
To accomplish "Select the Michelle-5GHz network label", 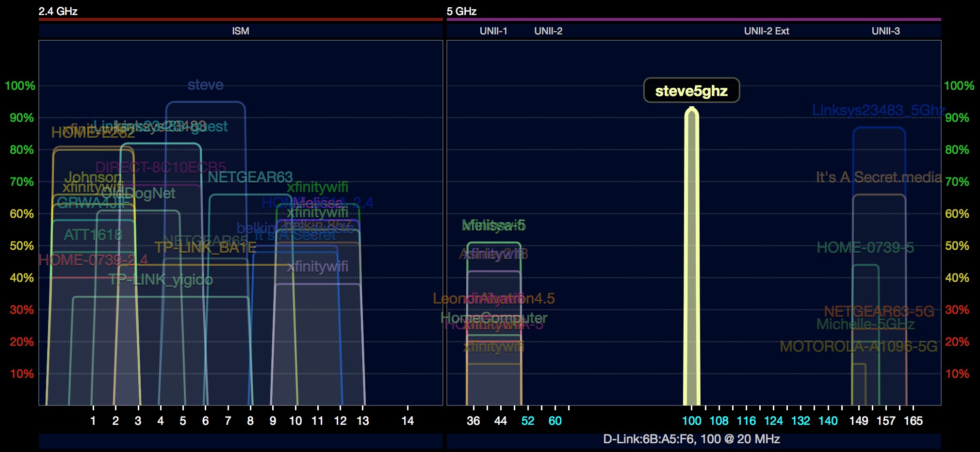I will point(866,324).
